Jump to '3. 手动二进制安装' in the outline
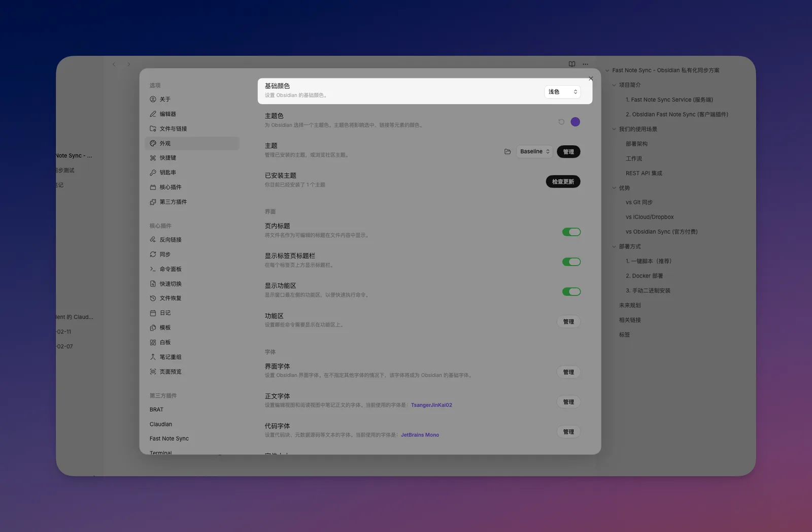Screen dimensions: 812x532 648,291
